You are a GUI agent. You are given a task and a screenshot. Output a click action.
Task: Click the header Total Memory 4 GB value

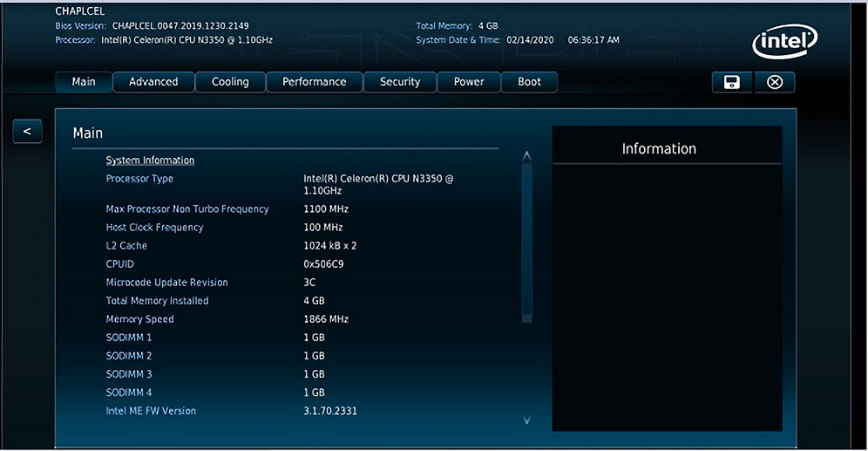tap(488, 25)
